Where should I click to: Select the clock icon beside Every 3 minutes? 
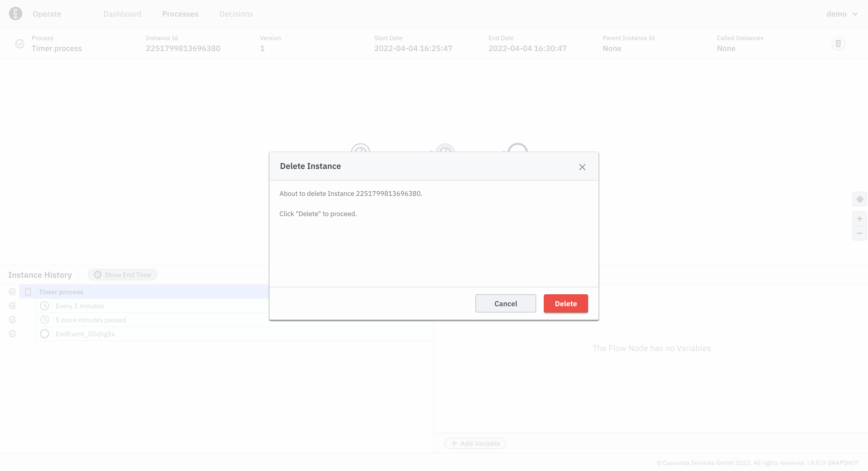coord(45,306)
